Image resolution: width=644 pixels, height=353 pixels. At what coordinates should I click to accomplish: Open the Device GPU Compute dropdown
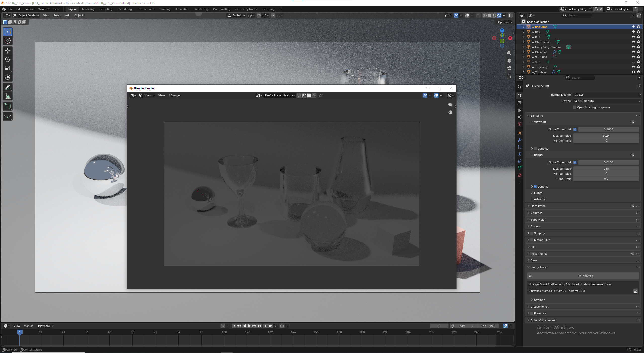(x=607, y=101)
